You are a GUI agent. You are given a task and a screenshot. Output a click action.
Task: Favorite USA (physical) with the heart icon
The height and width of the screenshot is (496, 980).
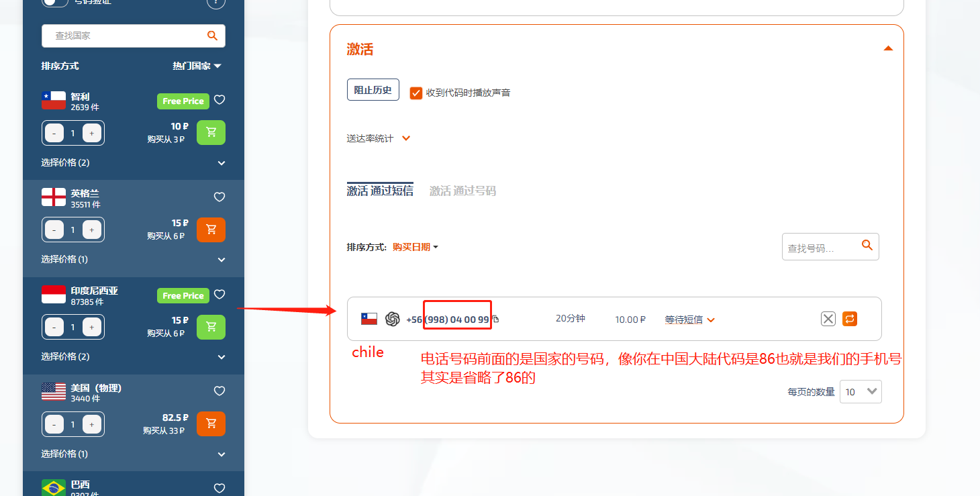pos(219,391)
